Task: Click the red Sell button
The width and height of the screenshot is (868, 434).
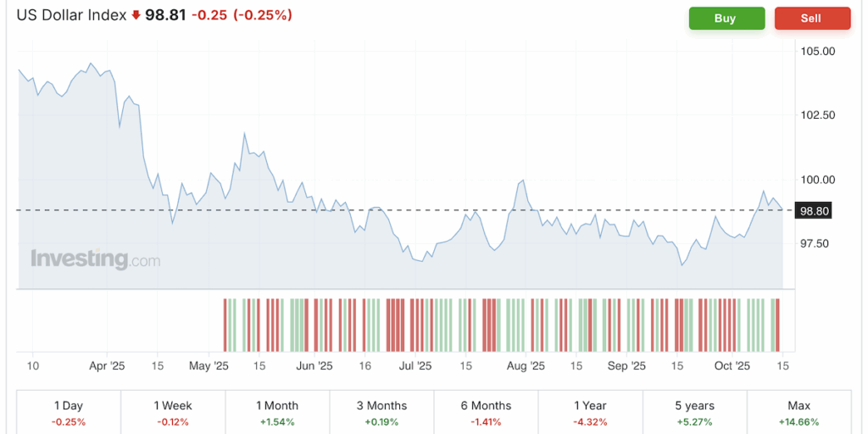Action: (811, 19)
